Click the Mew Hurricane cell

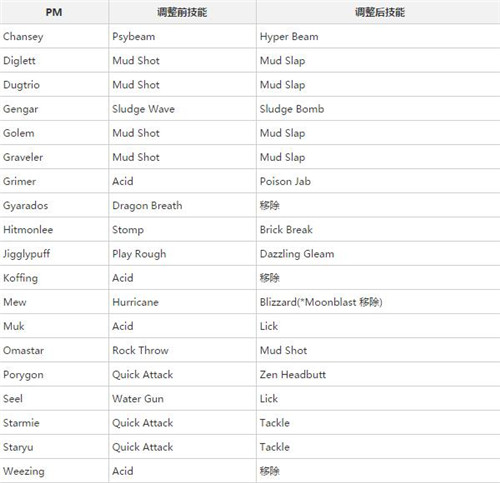click(182, 302)
